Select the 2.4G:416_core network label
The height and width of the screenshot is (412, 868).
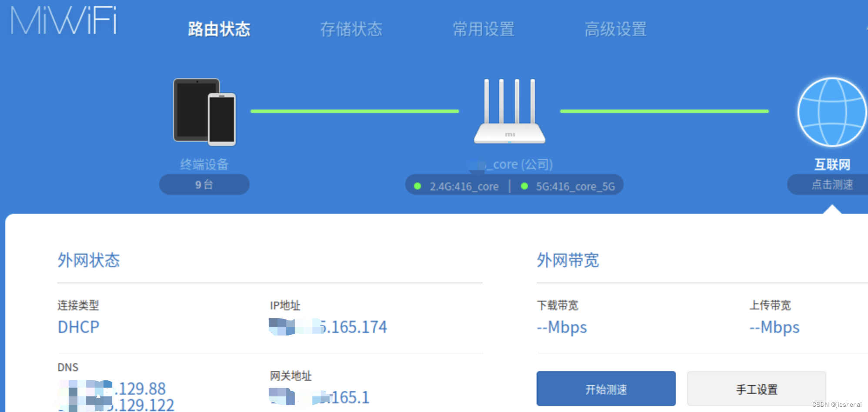click(x=464, y=186)
